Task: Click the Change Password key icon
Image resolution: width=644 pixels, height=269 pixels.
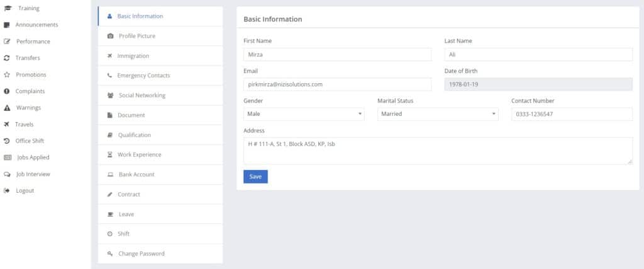Action: (x=109, y=253)
